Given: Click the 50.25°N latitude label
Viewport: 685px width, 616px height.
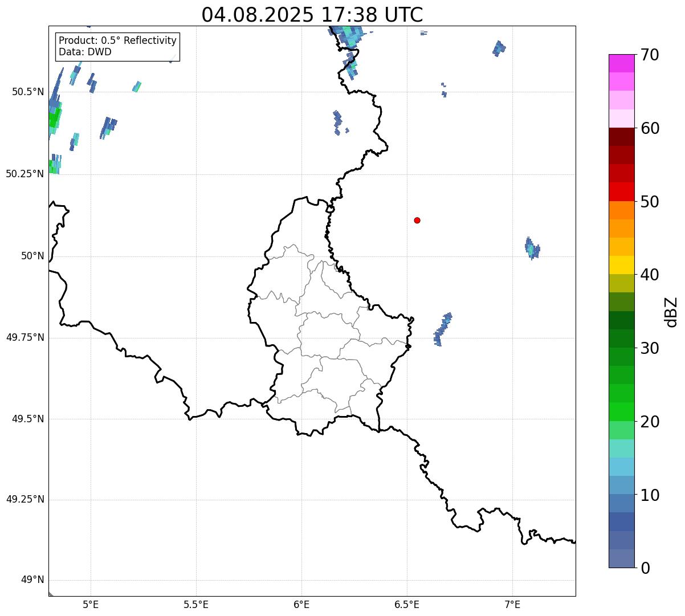Looking at the screenshot, I should coord(25,174).
